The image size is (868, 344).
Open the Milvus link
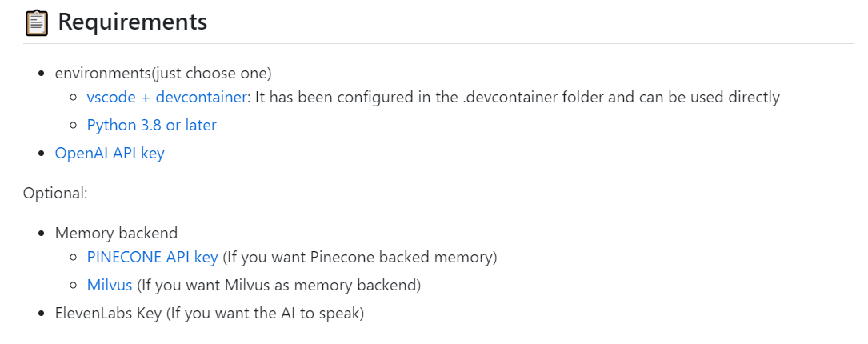110,285
